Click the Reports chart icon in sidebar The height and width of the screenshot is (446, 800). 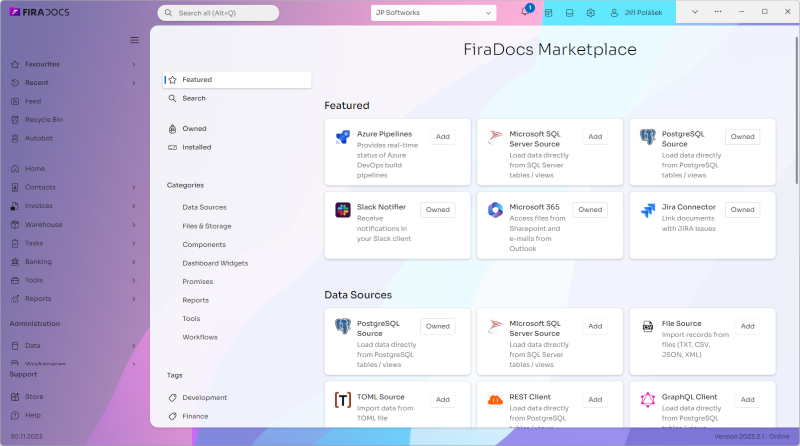[x=15, y=299]
